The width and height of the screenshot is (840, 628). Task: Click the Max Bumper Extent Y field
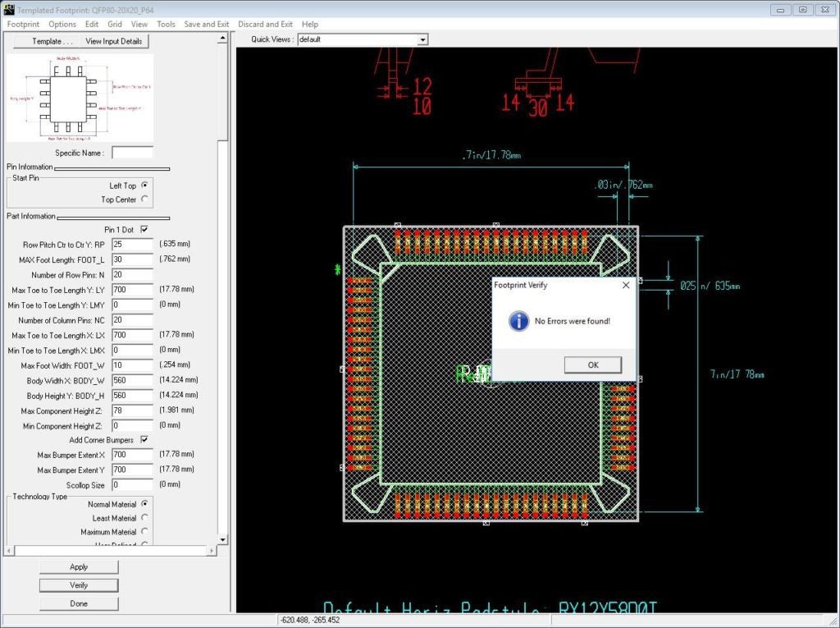132,470
